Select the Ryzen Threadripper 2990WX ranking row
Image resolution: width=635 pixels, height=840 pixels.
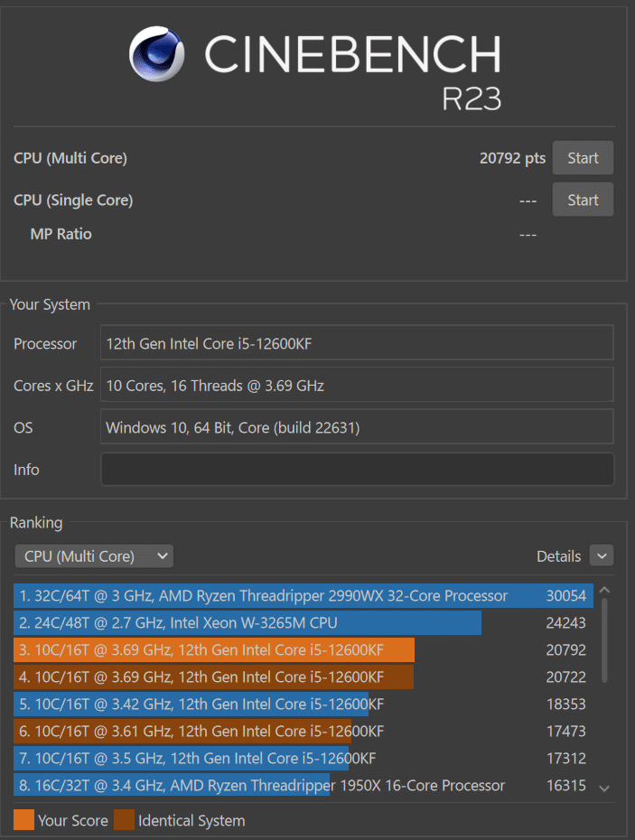click(x=303, y=596)
